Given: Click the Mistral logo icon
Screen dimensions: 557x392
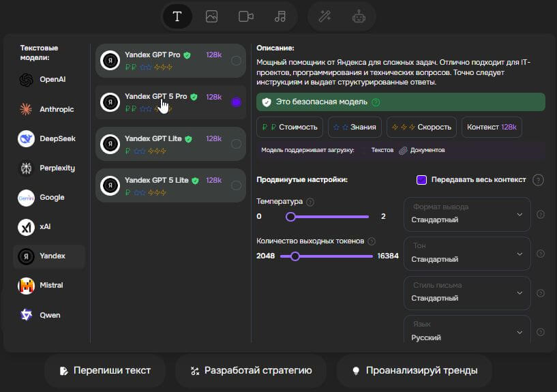Looking at the screenshot, I should coord(26,286).
